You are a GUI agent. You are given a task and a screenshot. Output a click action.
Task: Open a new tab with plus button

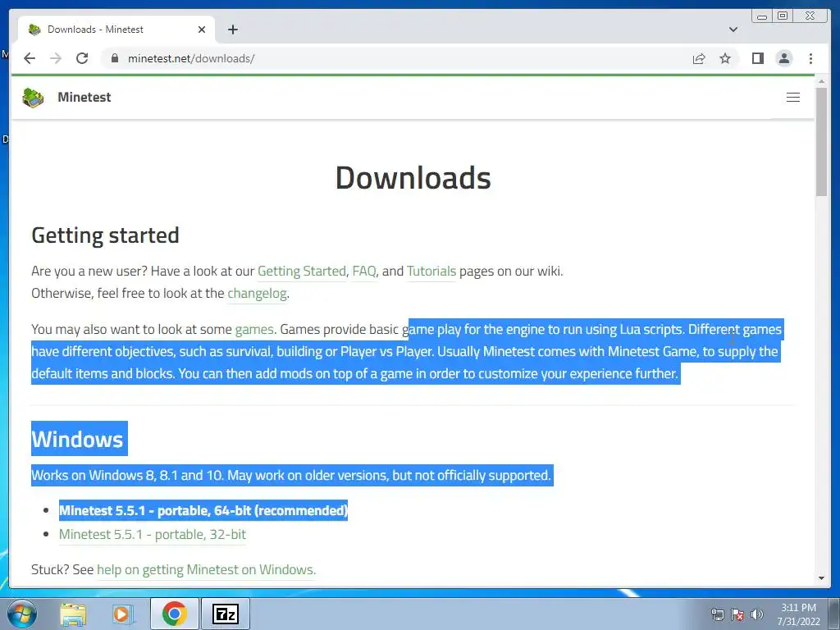(x=232, y=30)
